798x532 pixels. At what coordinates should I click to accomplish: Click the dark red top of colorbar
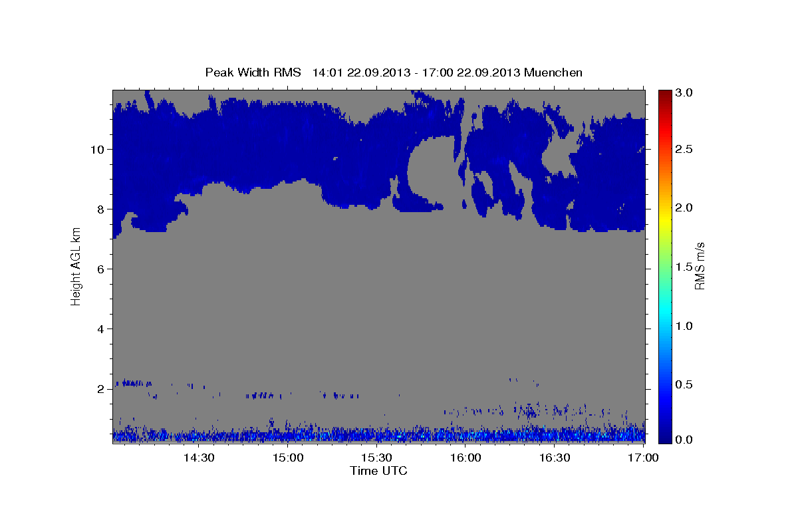(666, 94)
